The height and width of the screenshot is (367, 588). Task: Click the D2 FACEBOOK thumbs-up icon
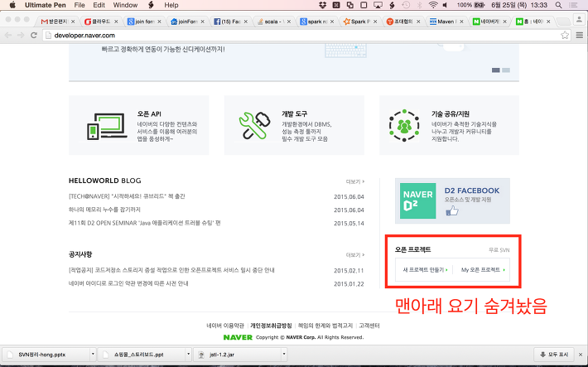[x=452, y=211]
